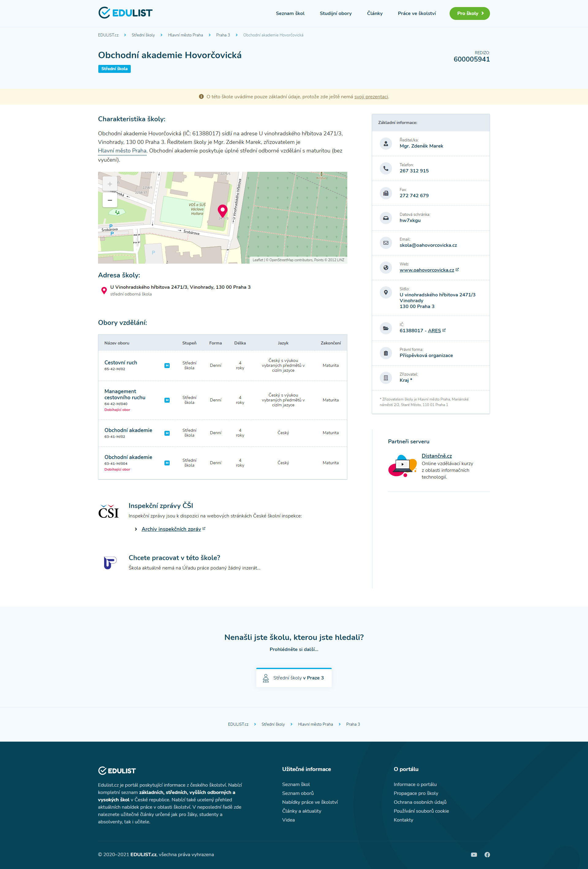588x869 pixels.
Task: Zoom out on the map
Action: click(x=110, y=200)
